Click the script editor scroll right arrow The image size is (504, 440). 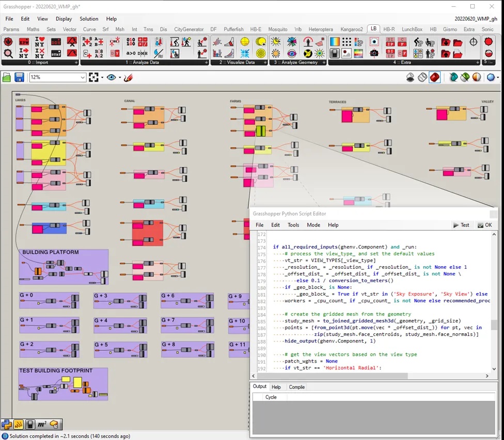(487, 376)
